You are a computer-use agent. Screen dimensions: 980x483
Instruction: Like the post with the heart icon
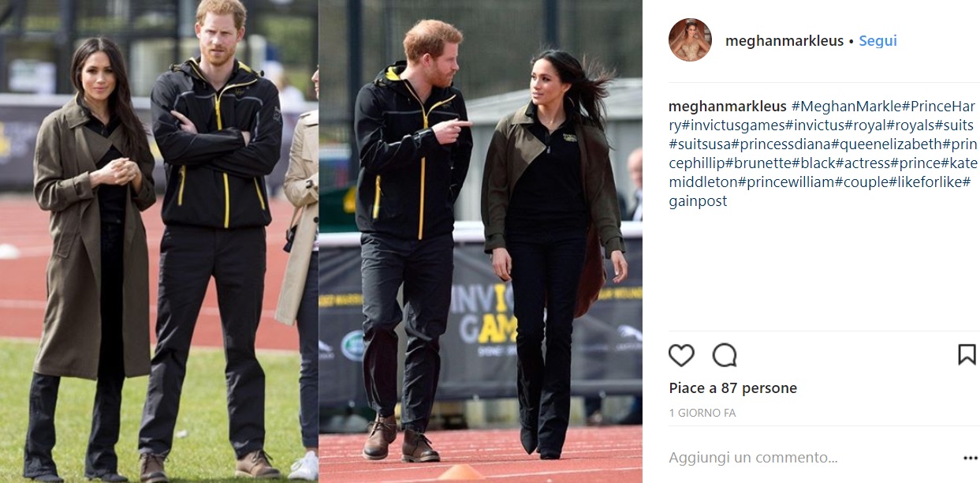681,356
